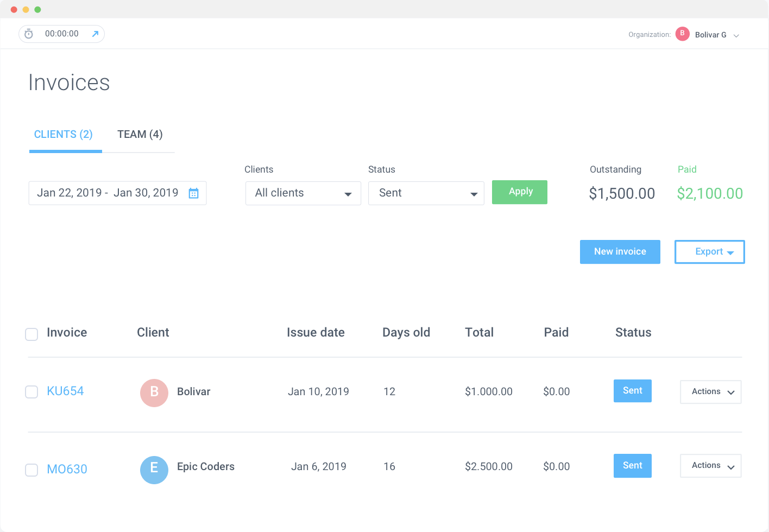Image resolution: width=769 pixels, height=532 pixels.
Task: Click the Jan 10, 2019 issue date
Action: click(318, 392)
